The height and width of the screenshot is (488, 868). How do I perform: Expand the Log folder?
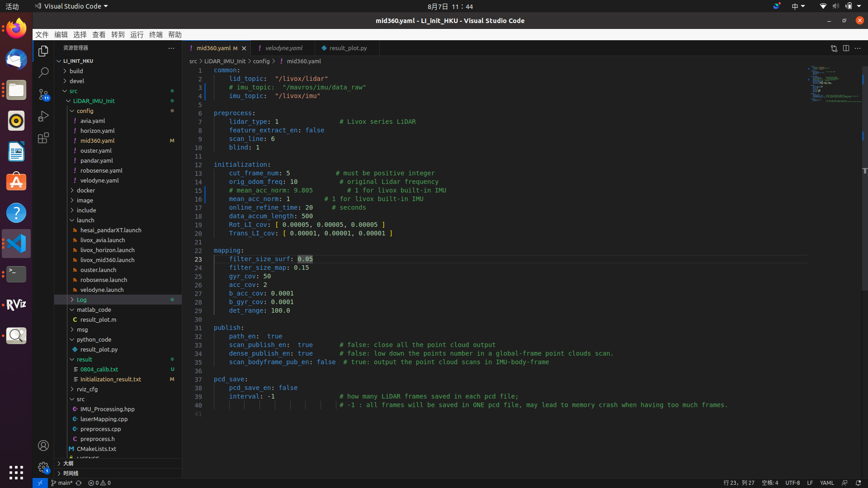click(x=81, y=300)
